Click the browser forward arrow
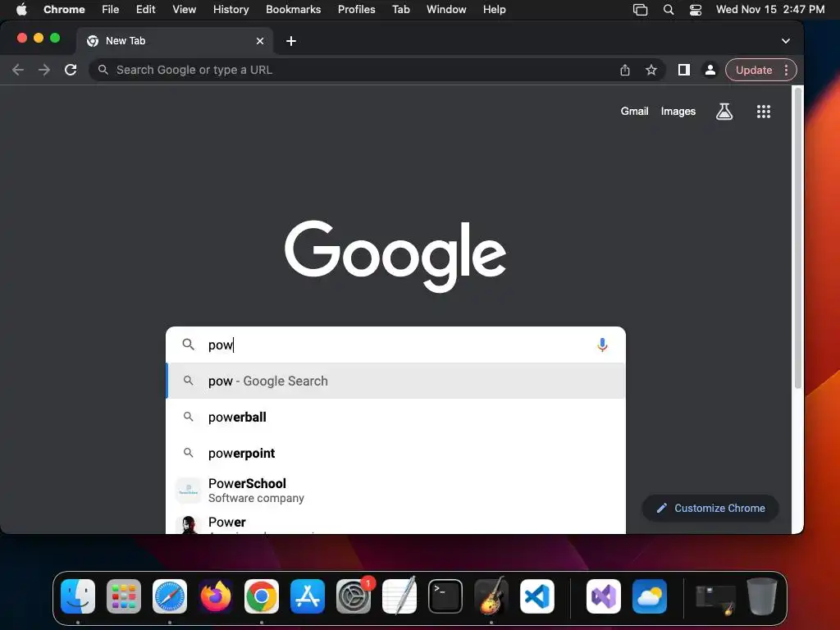This screenshot has height=630, width=840. pyautogui.click(x=44, y=70)
